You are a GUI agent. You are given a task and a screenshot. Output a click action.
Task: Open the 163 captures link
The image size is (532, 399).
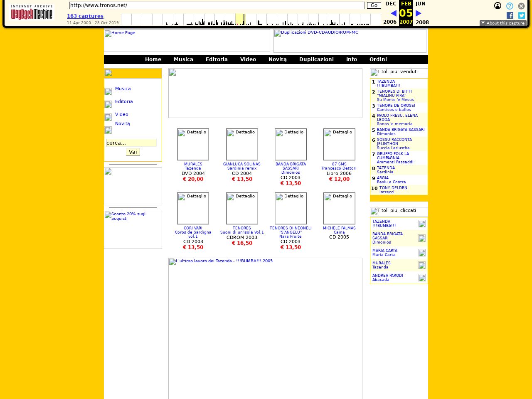point(85,16)
